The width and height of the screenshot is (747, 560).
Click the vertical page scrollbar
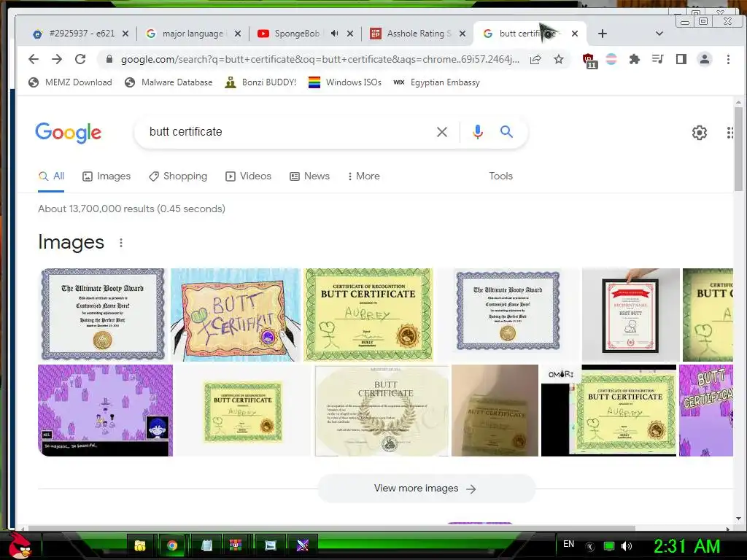(738, 149)
